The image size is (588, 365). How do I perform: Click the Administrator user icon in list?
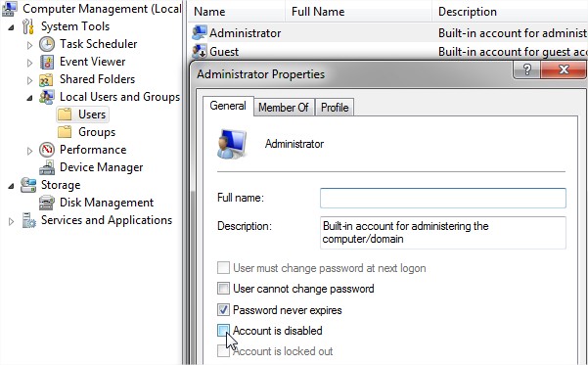coord(200,33)
